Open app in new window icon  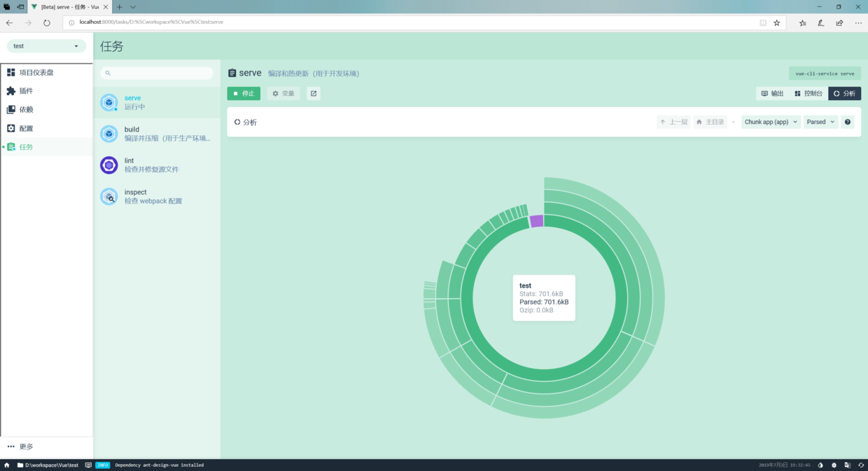tap(314, 93)
